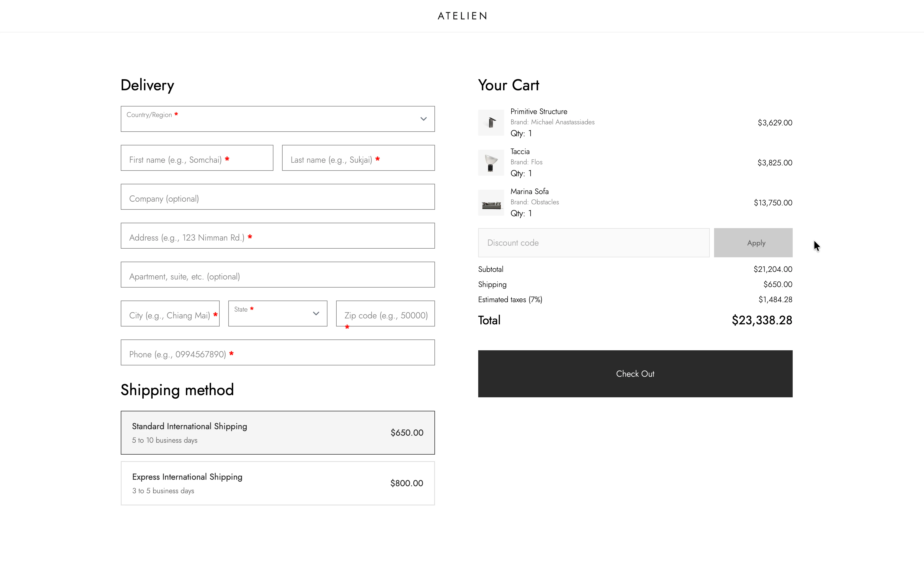Focus the City input field
This screenshot has height=580, width=924.
170,314
